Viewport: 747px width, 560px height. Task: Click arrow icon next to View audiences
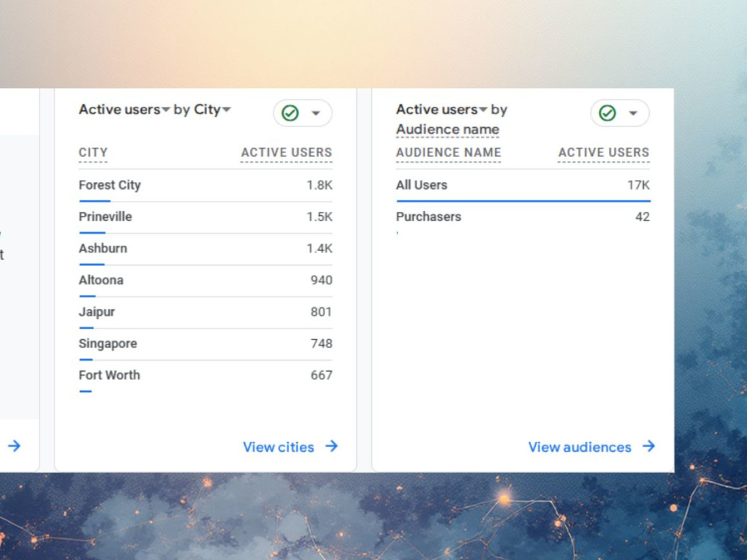(649, 447)
